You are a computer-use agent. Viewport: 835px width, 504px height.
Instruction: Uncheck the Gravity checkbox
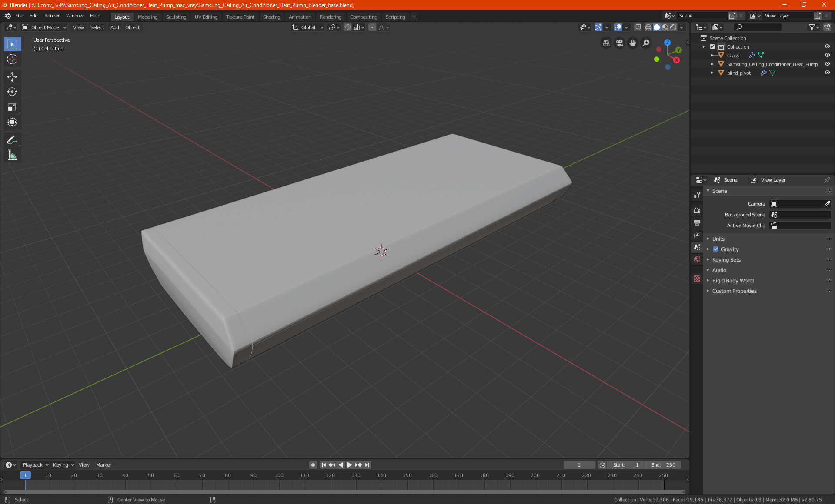click(x=716, y=249)
